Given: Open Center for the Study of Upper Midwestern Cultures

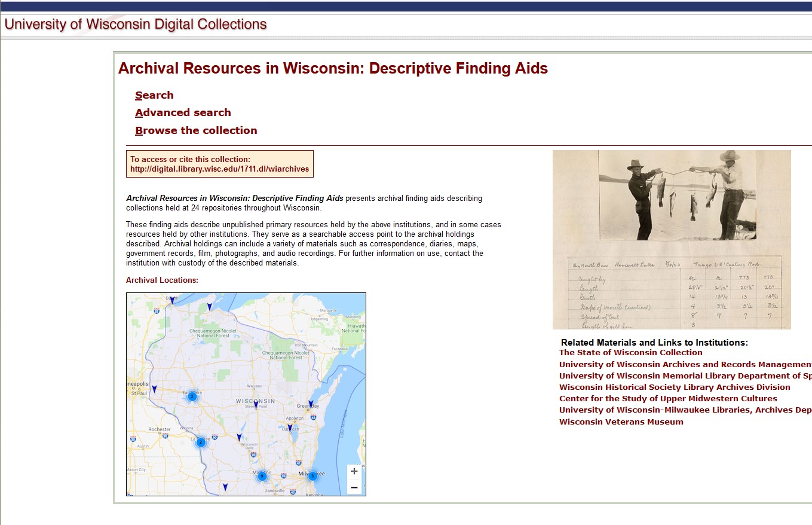Looking at the screenshot, I should (x=668, y=398).
